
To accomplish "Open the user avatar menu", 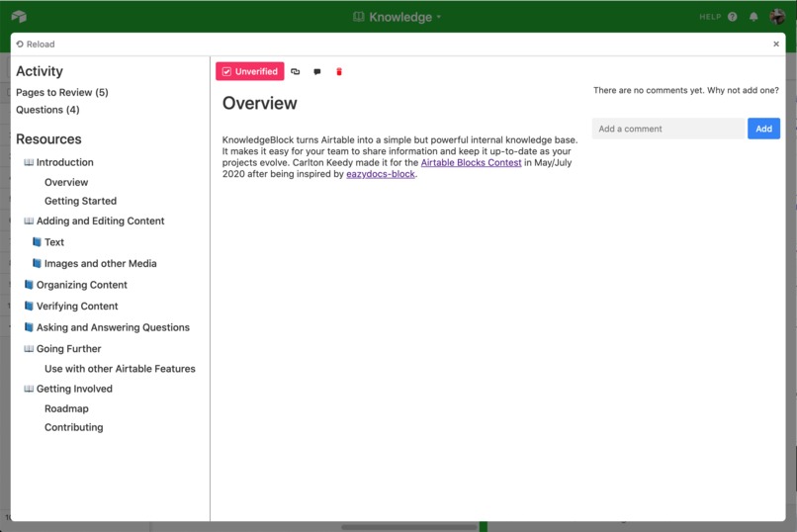I will pyautogui.click(x=776, y=16).
